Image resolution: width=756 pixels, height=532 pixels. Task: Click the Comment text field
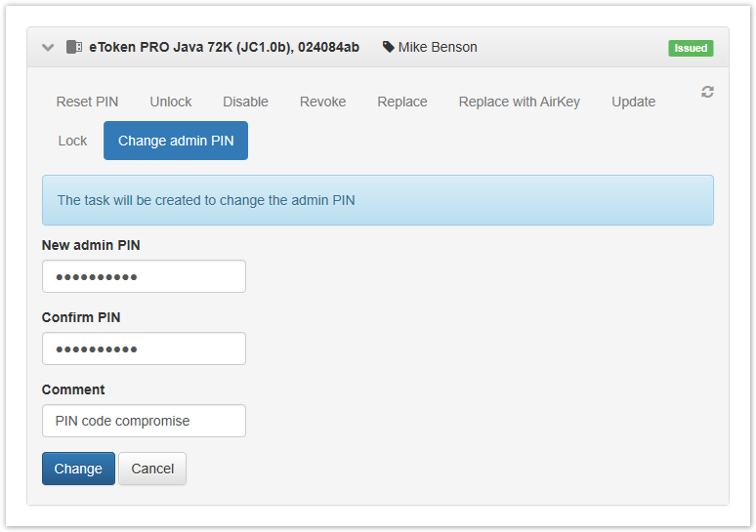click(x=144, y=421)
